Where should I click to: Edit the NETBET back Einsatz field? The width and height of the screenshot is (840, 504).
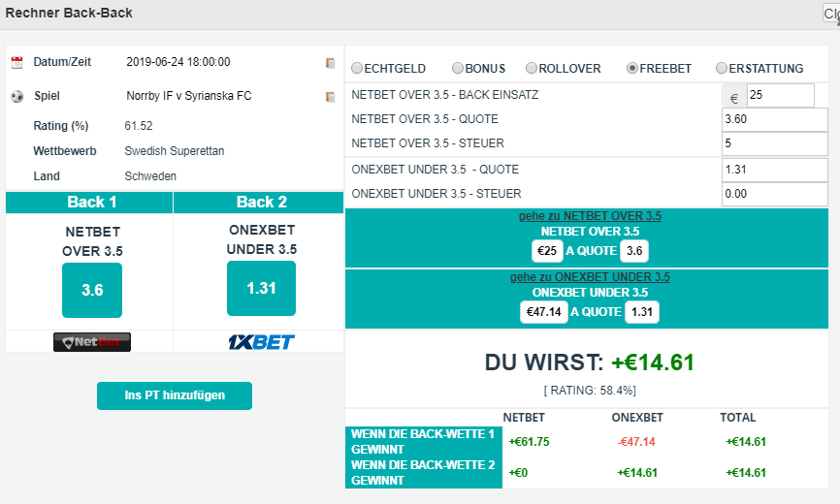pos(781,95)
